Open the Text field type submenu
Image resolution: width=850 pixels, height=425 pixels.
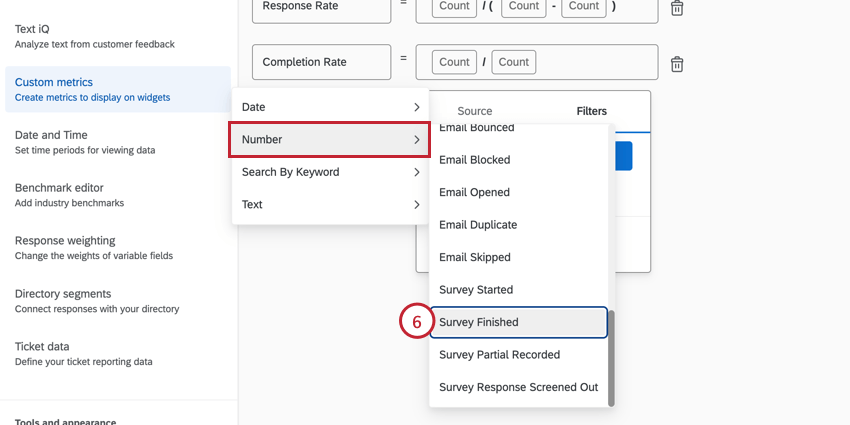click(330, 204)
